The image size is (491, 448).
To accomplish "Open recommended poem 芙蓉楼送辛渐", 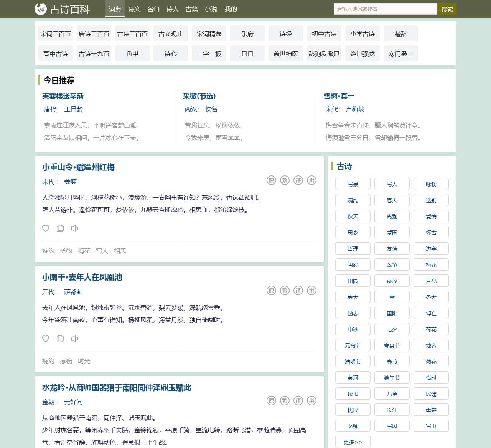I will tap(63, 96).
